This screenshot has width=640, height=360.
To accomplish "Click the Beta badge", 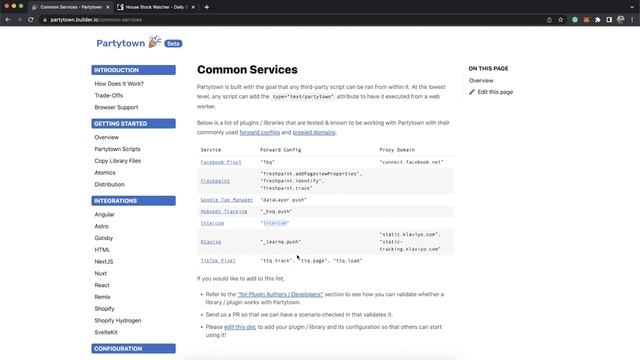I will point(173,43).
